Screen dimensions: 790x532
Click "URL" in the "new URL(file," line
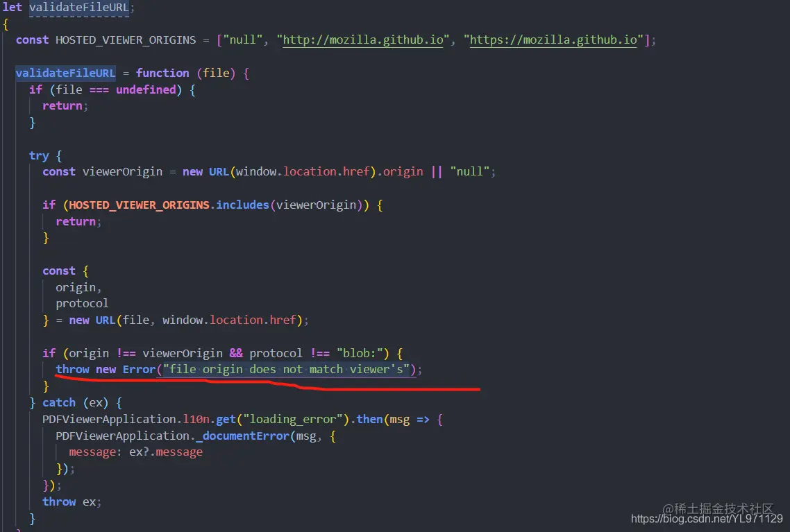106,320
